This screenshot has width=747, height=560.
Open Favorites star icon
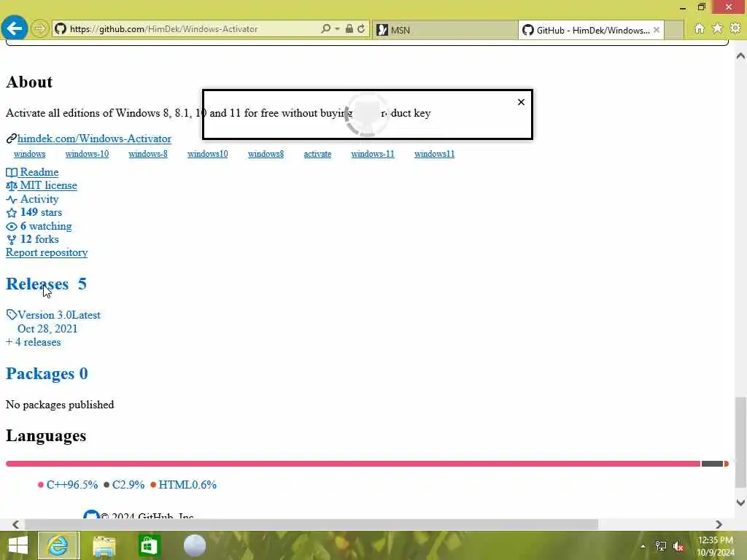click(717, 28)
